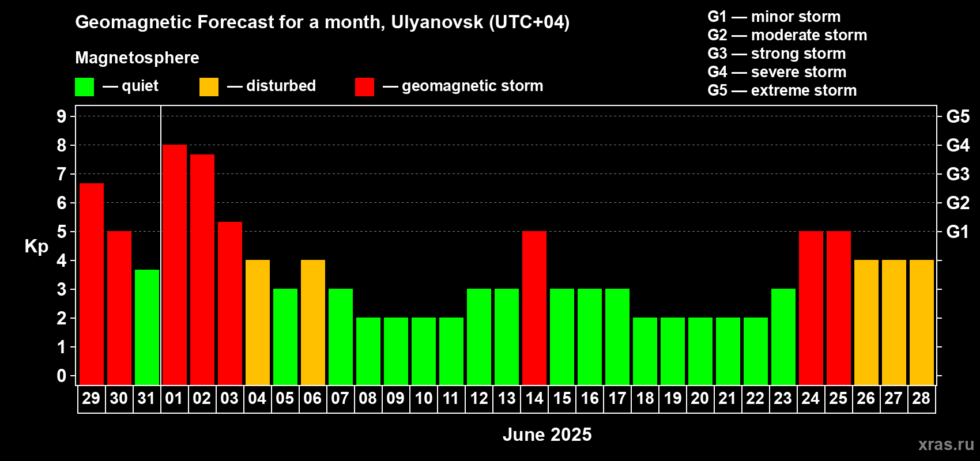The height and width of the screenshot is (461, 980).
Task: Click the date label 13 on x-axis
Action: 507,399
